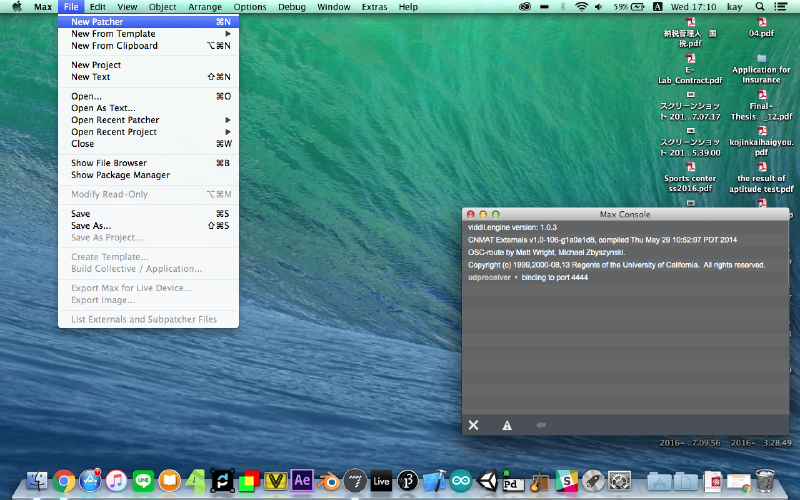Click the Max application menu

coord(43,7)
